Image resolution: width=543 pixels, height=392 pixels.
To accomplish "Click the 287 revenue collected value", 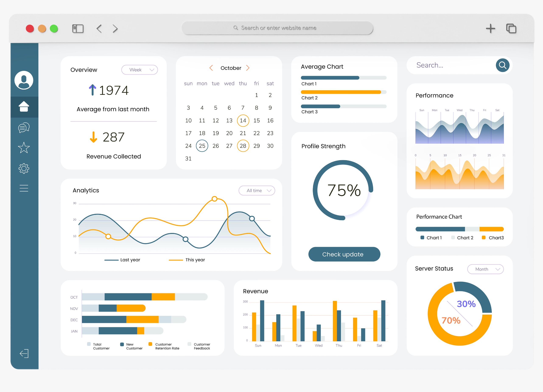I will [x=113, y=137].
